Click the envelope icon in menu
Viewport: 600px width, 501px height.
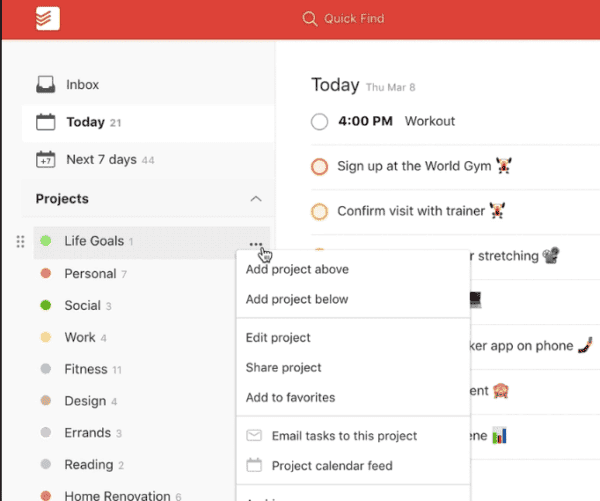[x=254, y=435]
